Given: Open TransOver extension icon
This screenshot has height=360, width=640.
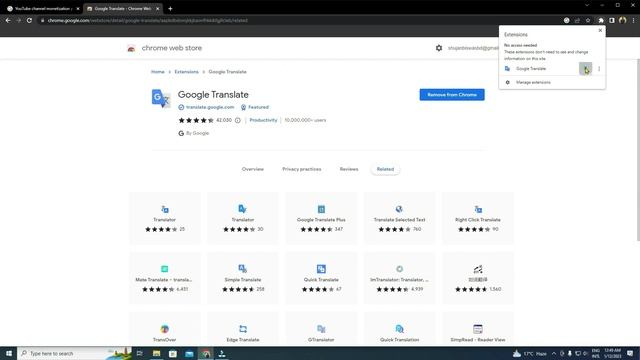Looking at the screenshot, I should [x=164, y=329].
